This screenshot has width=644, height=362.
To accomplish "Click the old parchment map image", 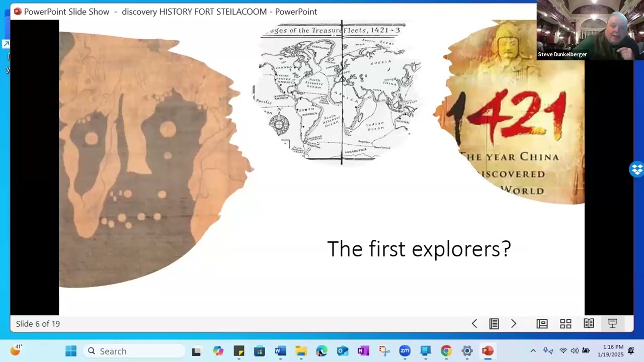I will tap(156, 160).
